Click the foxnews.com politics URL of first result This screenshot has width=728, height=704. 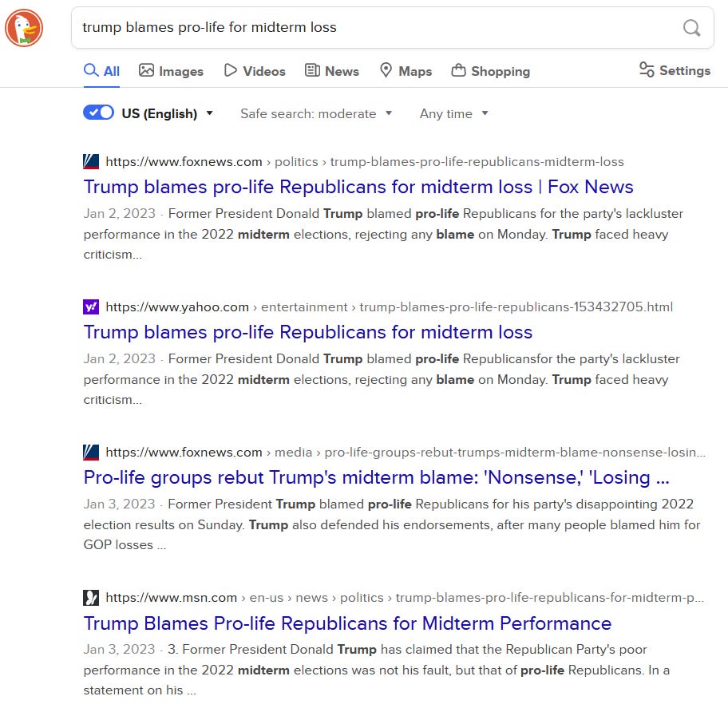pos(365,161)
